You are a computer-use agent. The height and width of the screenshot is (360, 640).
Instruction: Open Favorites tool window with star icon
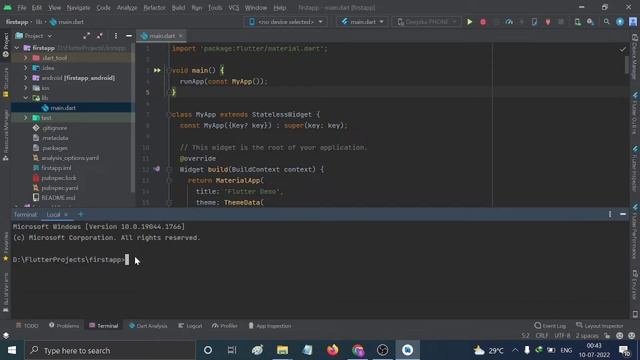click(x=5, y=247)
